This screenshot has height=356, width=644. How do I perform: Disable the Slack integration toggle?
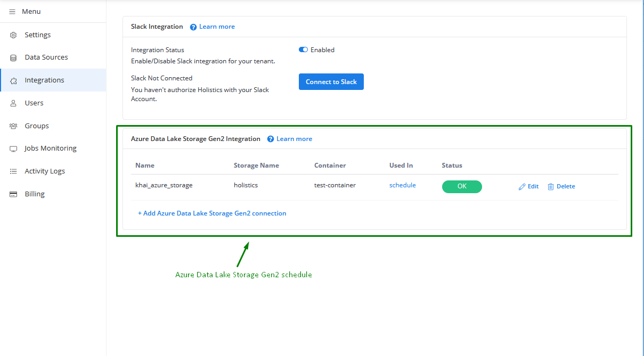(x=304, y=50)
